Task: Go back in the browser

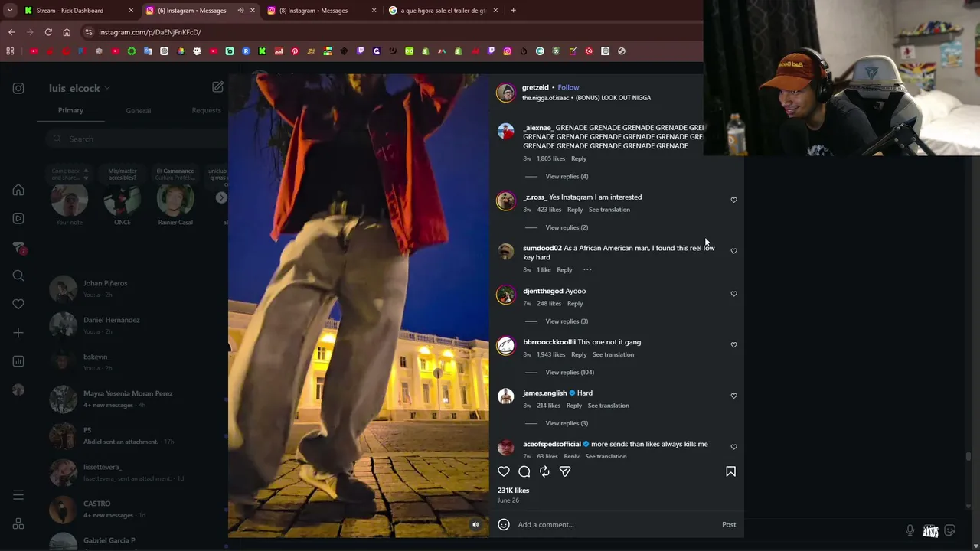Action: point(11,32)
